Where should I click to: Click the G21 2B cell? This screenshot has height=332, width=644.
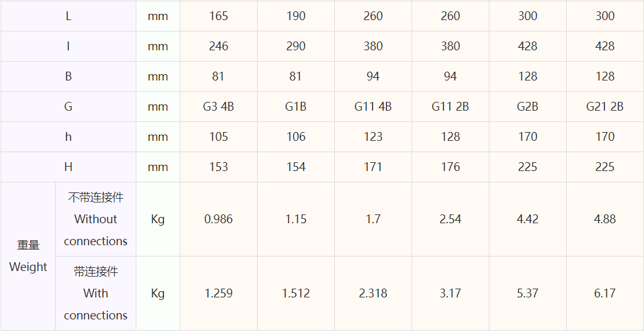(x=605, y=107)
